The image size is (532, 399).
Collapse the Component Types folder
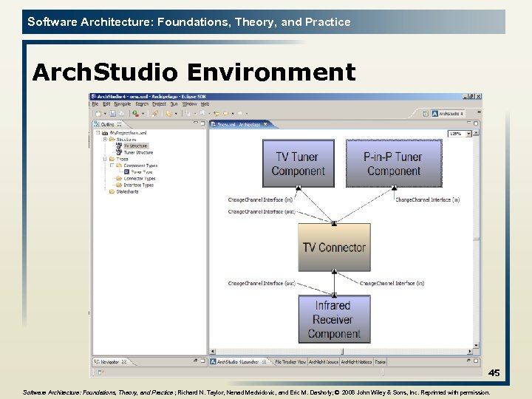112,166
